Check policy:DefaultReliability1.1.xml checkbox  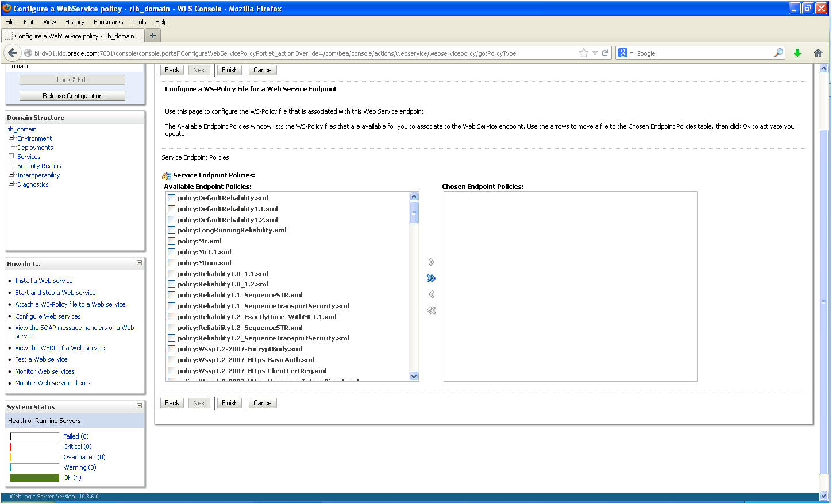[171, 209]
